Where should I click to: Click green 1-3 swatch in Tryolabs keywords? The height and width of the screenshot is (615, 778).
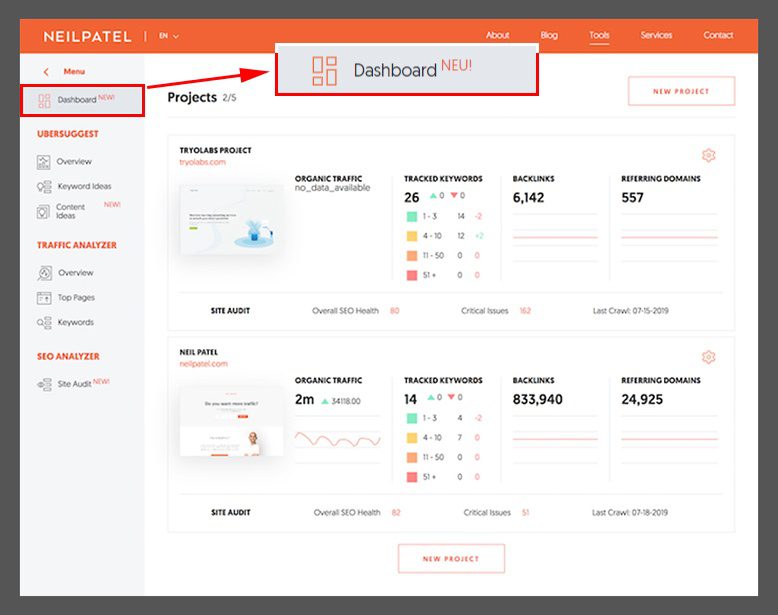coord(412,216)
